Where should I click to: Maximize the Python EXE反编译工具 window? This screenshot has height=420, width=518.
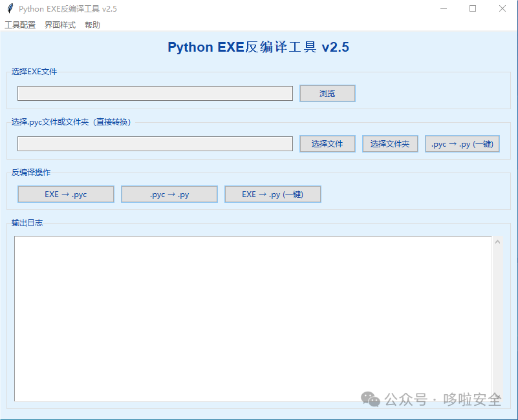(x=473, y=8)
